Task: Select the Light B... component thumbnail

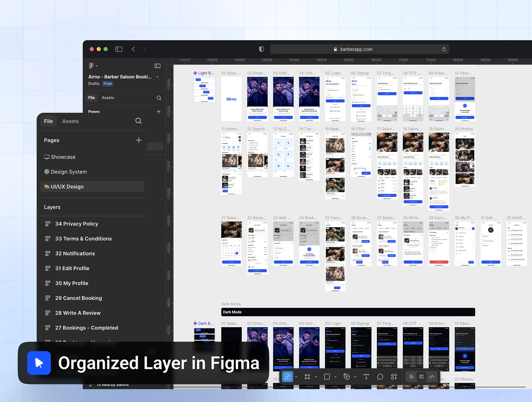Action: [x=205, y=90]
